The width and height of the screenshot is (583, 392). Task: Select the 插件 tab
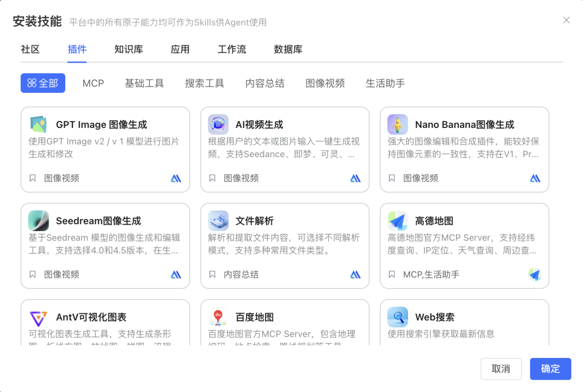[77, 50]
